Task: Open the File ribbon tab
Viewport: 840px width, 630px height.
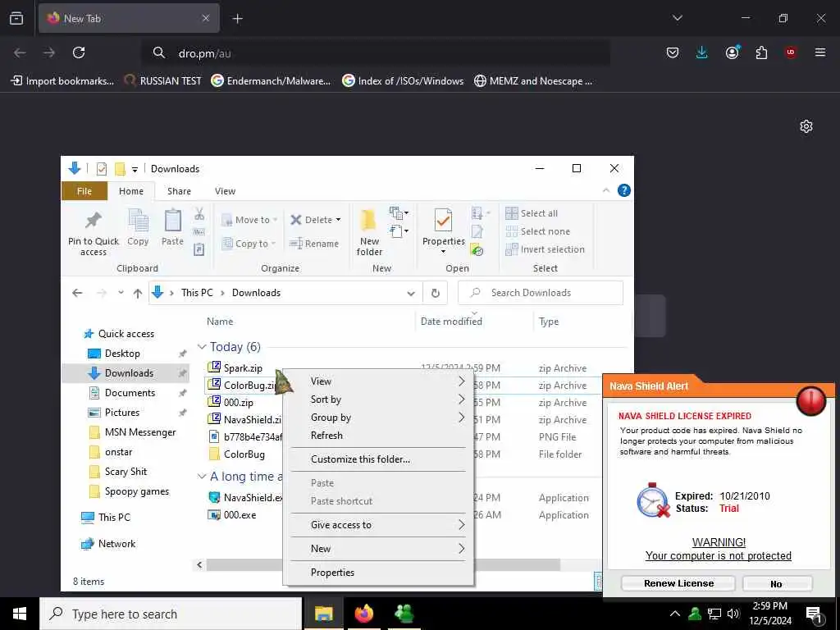Action: (84, 191)
